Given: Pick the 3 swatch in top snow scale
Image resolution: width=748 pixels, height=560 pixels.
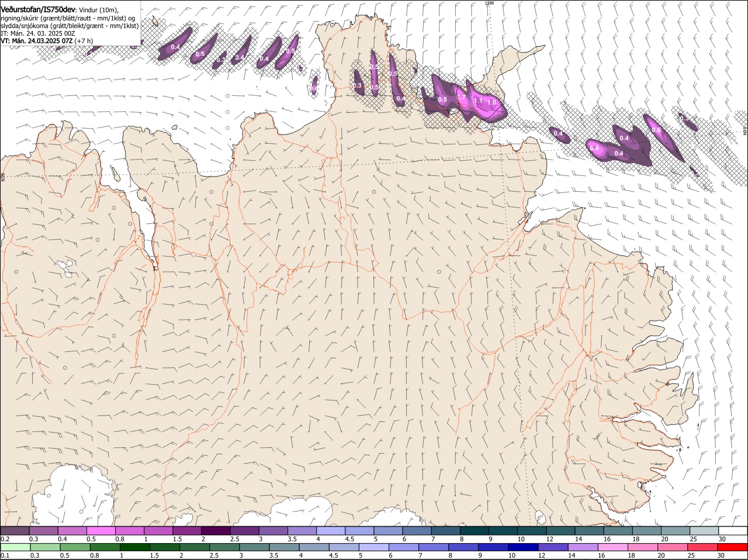Looking at the screenshot, I should click(273, 531).
